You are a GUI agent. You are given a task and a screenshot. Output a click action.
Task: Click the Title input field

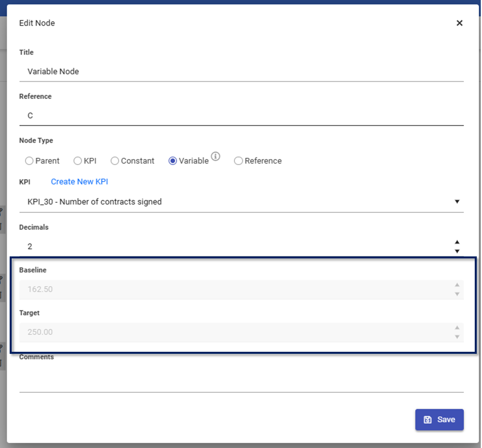(x=241, y=72)
